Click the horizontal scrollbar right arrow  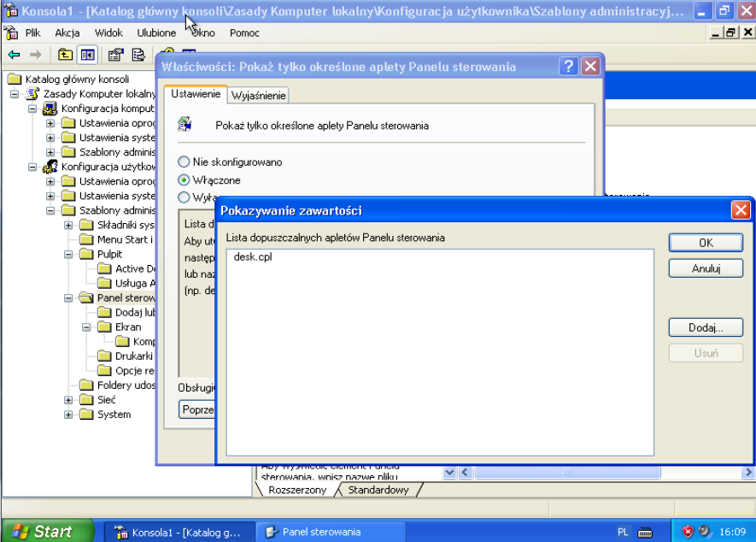point(748,473)
